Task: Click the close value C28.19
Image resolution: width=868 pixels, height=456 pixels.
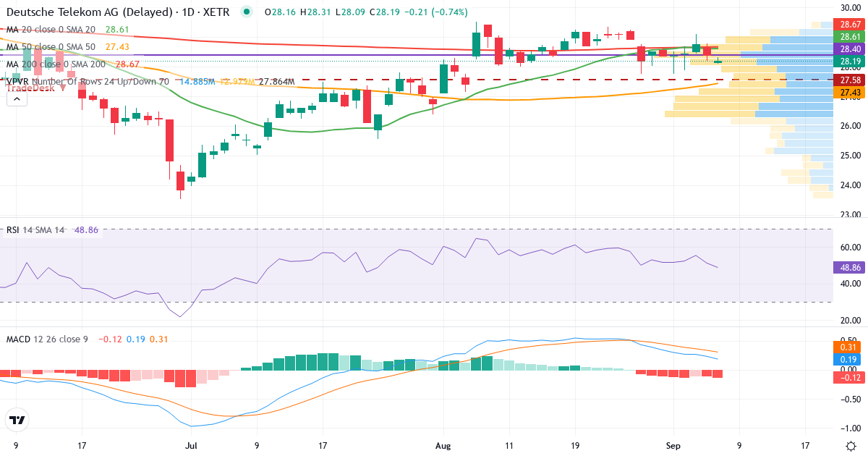Action: pos(386,12)
